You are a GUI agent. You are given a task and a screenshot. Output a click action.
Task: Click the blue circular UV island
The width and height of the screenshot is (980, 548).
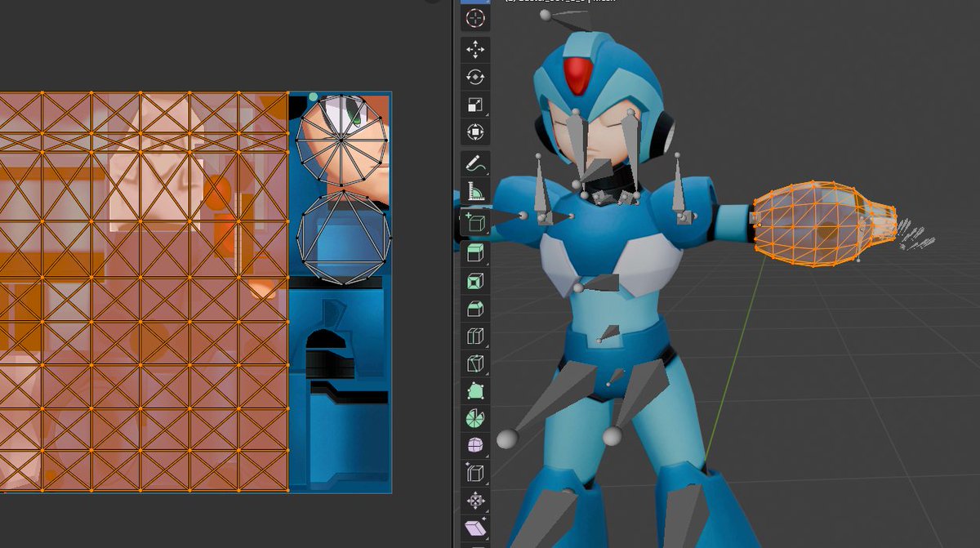point(344,237)
